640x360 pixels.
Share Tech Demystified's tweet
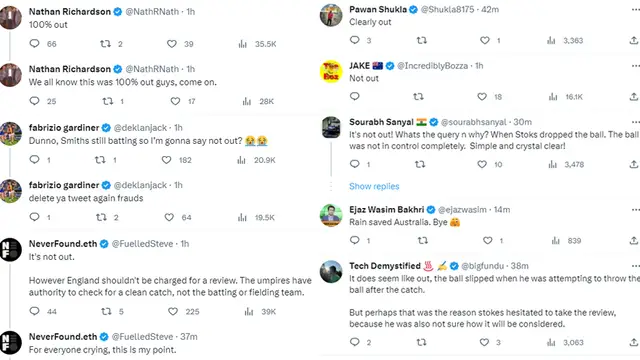tap(633, 342)
